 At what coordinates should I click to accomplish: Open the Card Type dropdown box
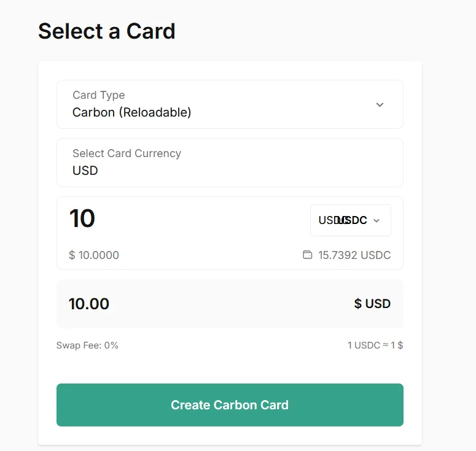[230, 104]
